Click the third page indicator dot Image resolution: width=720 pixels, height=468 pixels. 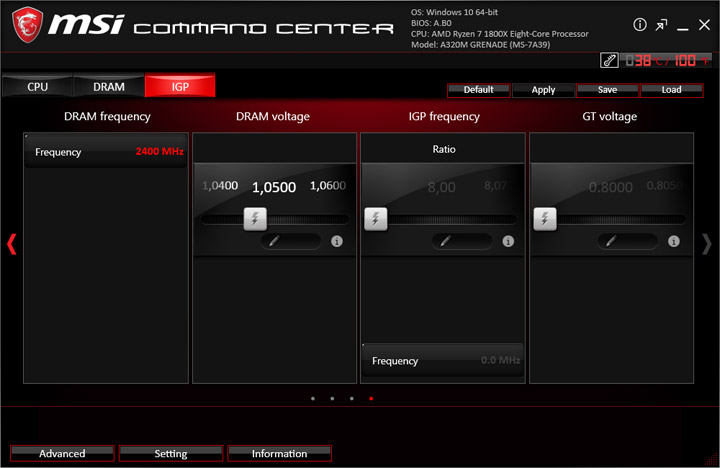coord(351,399)
